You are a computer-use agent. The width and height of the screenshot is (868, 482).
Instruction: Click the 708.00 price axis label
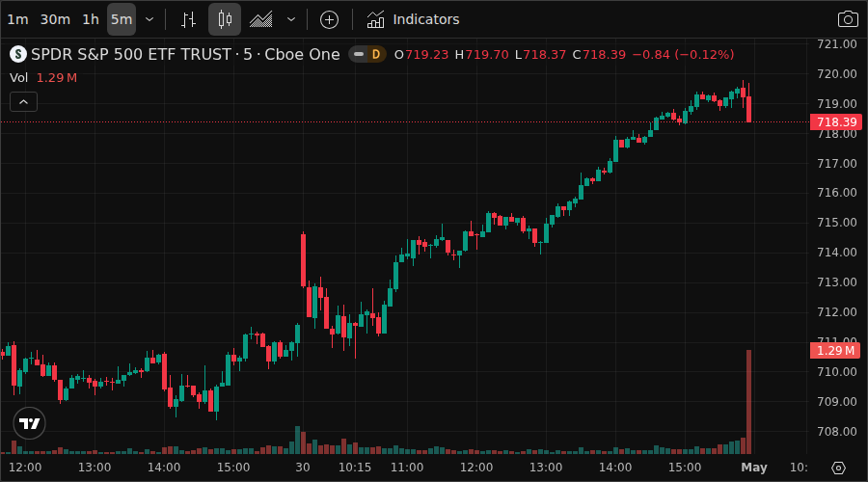point(837,431)
